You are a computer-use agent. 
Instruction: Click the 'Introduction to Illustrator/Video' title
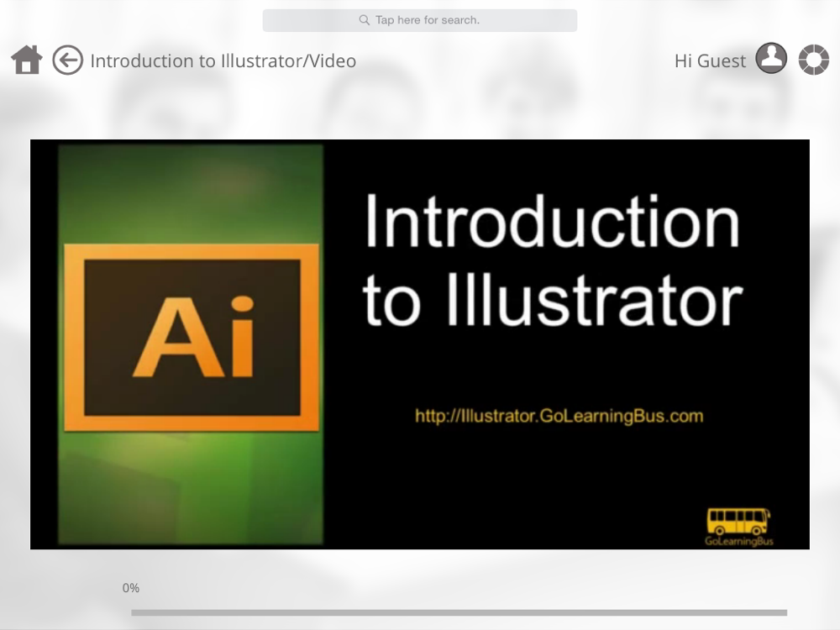click(x=223, y=61)
